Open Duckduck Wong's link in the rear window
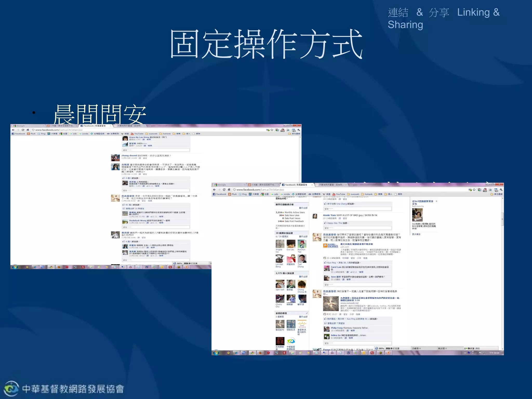 click(138, 221)
